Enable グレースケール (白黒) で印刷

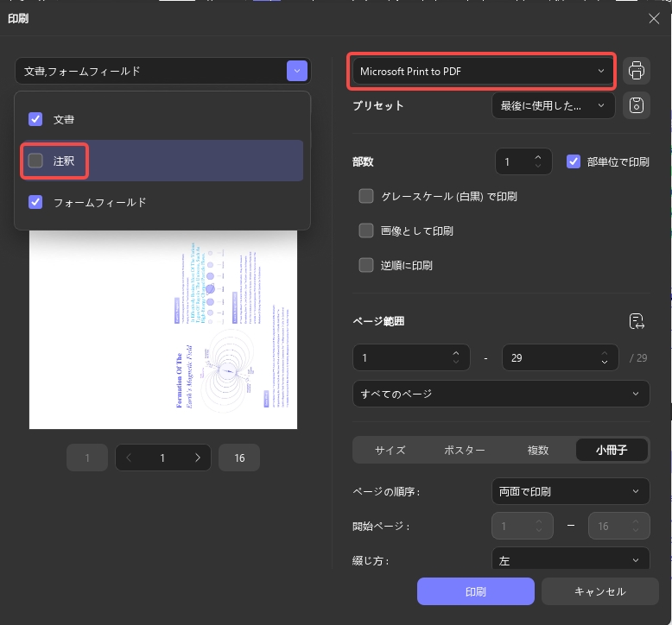pos(366,196)
